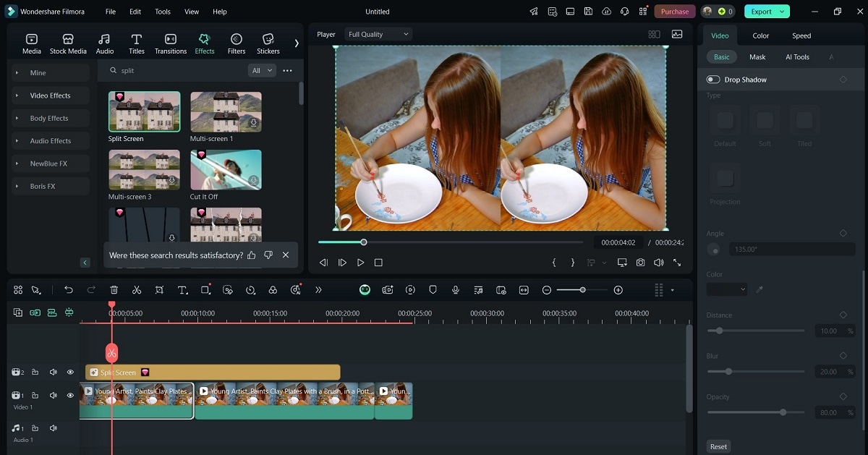Image resolution: width=868 pixels, height=455 pixels.
Task: Click the thumbs up feedback icon
Action: 252,255
